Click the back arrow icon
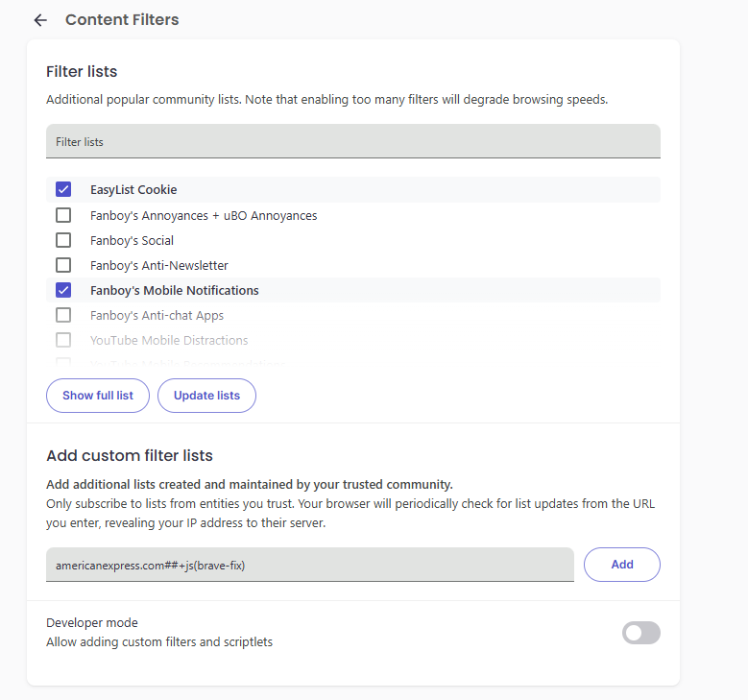The height and width of the screenshot is (700, 748). point(39,20)
